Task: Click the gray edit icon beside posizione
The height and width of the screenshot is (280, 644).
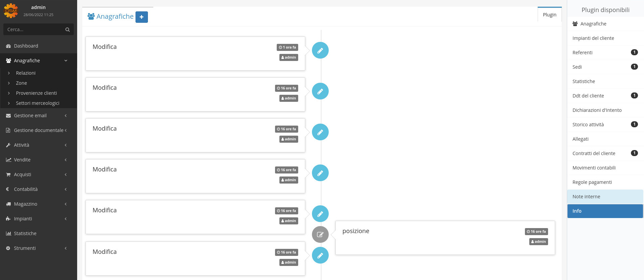Action: [x=320, y=234]
